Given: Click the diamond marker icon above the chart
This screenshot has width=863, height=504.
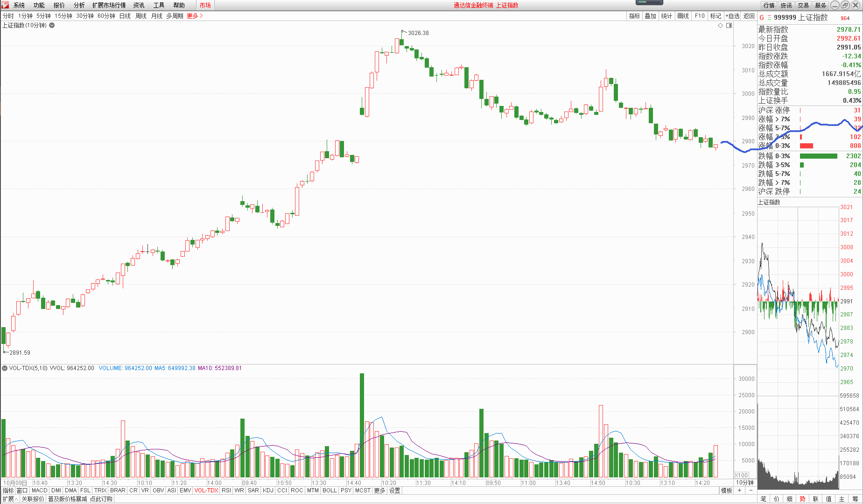Looking at the screenshot, I should [x=720, y=26].
